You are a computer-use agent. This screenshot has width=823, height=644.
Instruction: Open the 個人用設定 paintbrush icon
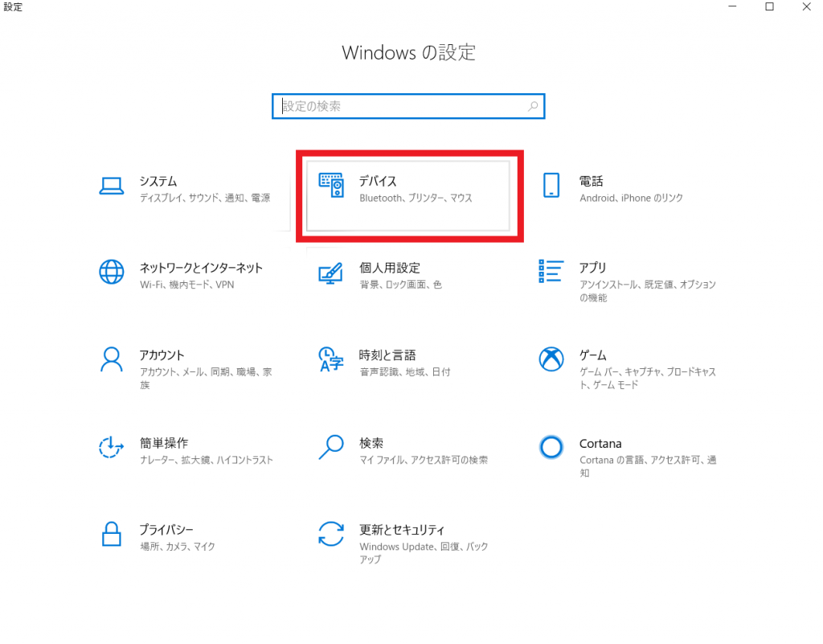click(x=330, y=273)
